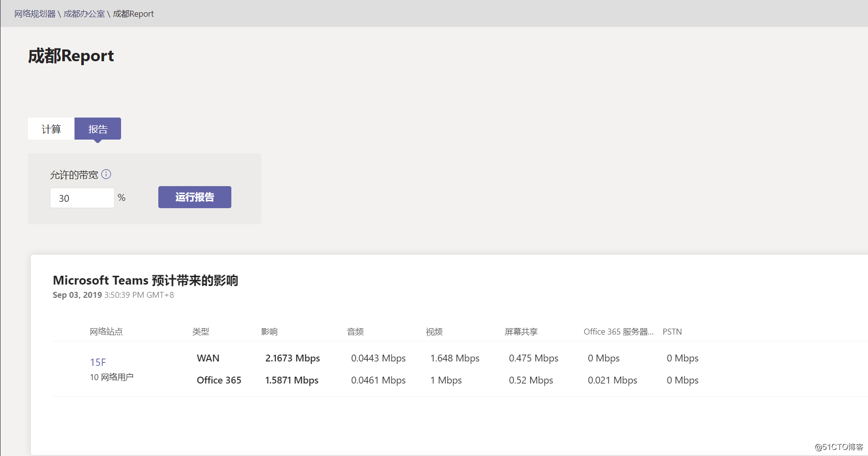Viewport: 868px width, 456px height.
Task: Select the 1 Mbps video value
Action: coord(446,380)
